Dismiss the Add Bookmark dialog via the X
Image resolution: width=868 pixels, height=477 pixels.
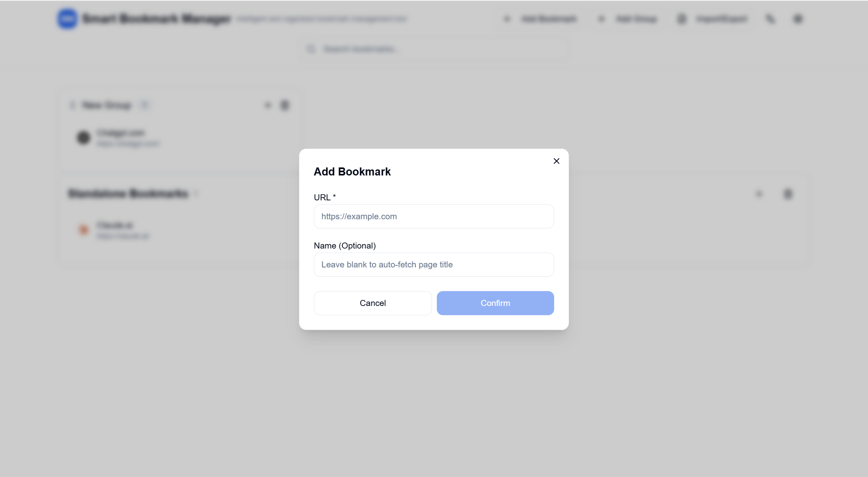point(556,161)
